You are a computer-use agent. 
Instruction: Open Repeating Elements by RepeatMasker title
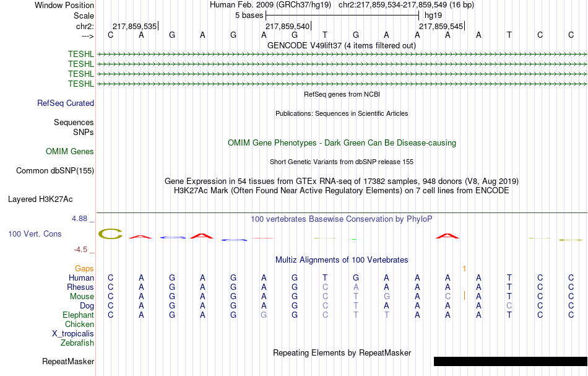342,352
